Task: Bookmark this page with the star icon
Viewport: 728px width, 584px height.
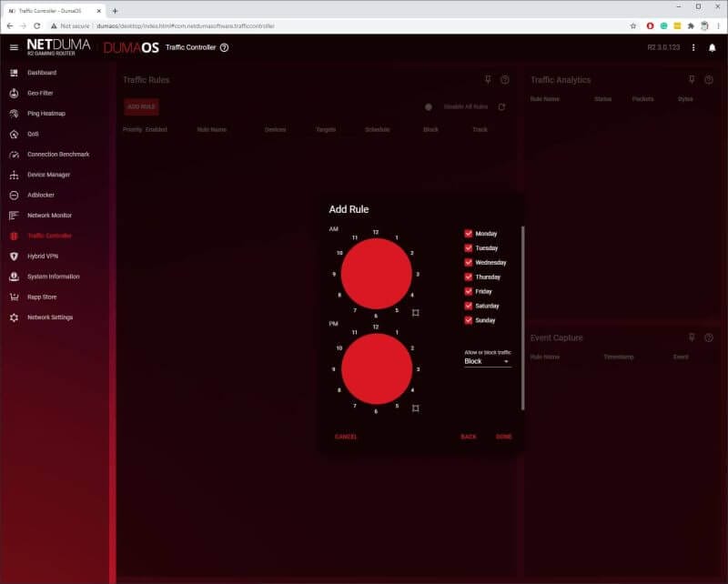Action: point(632,25)
